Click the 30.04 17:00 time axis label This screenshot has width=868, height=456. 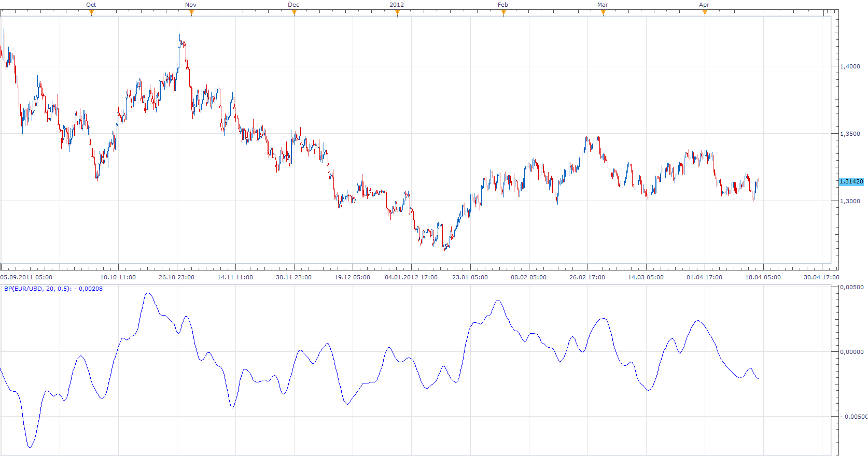tap(822, 277)
